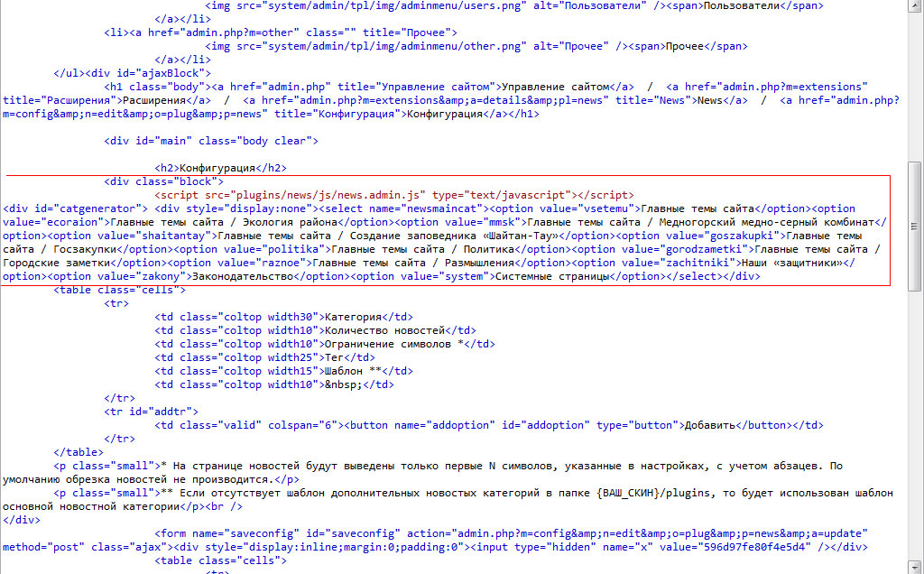The height and width of the screenshot is (574, 924).
Task: Click the tr id="addtr" line
Action: point(151,412)
